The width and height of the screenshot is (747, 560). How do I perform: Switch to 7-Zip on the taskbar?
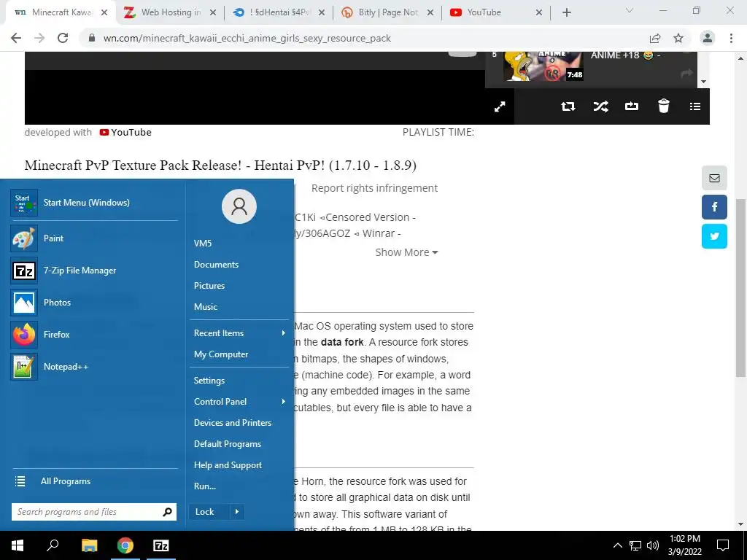coord(161,545)
